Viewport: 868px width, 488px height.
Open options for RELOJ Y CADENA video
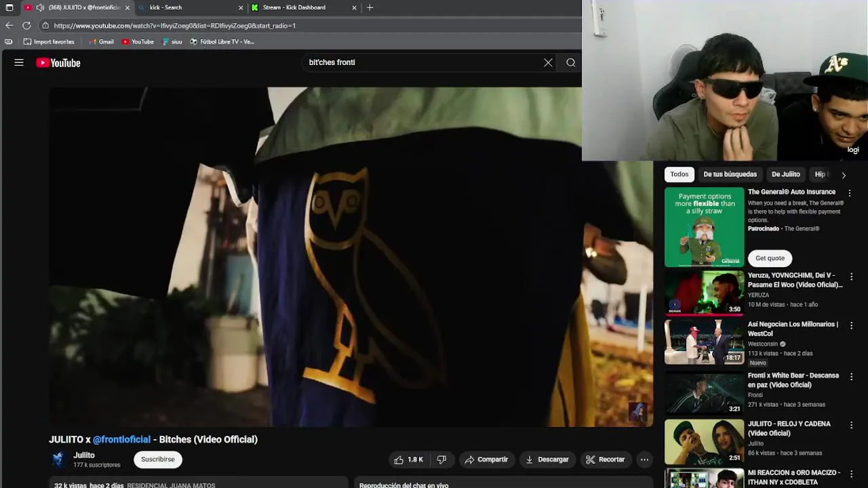pyautogui.click(x=852, y=425)
